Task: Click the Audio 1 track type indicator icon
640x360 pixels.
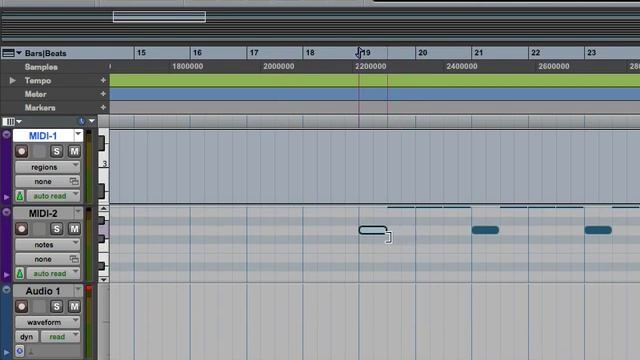Action: click(6, 289)
